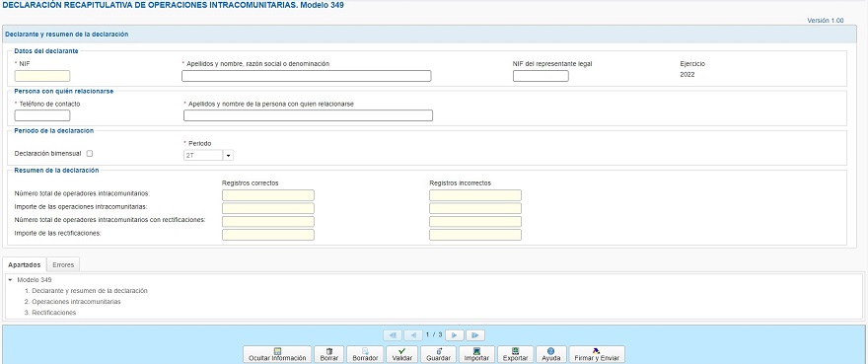The width and height of the screenshot is (868, 364).
Task: Select the Apartados tab
Action: (x=25, y=264)
